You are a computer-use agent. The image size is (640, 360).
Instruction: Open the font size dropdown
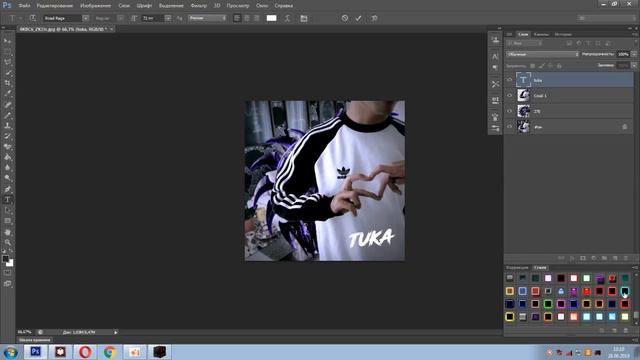click(x=168, y=18)
